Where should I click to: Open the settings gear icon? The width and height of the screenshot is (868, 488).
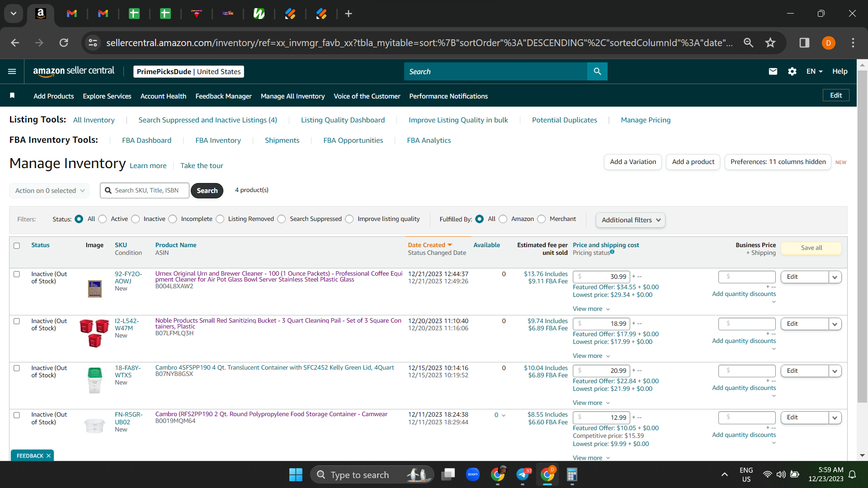[792, 71]
